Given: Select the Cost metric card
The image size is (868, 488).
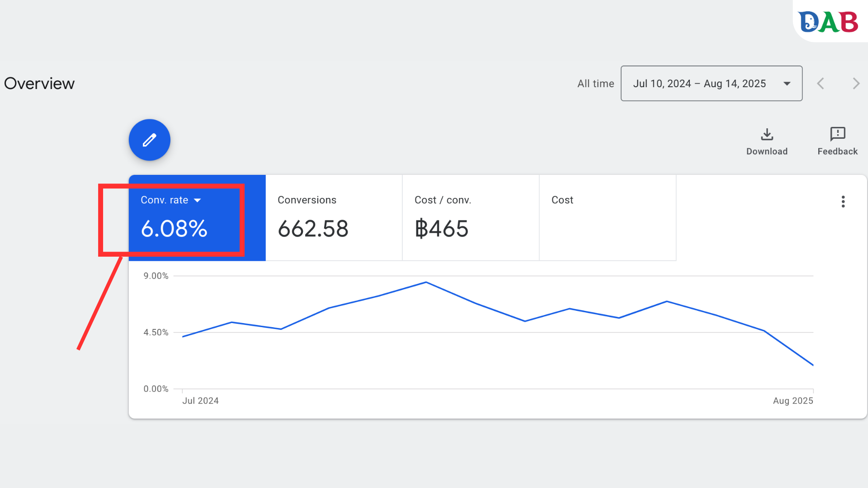Looking at the screenshot, I should pos(608,218).
